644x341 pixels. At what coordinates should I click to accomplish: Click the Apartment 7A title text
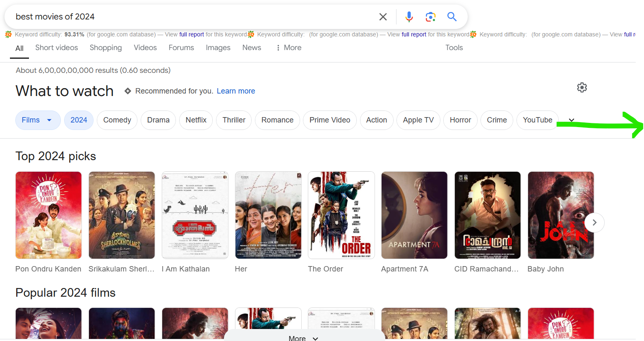(405, 269)
